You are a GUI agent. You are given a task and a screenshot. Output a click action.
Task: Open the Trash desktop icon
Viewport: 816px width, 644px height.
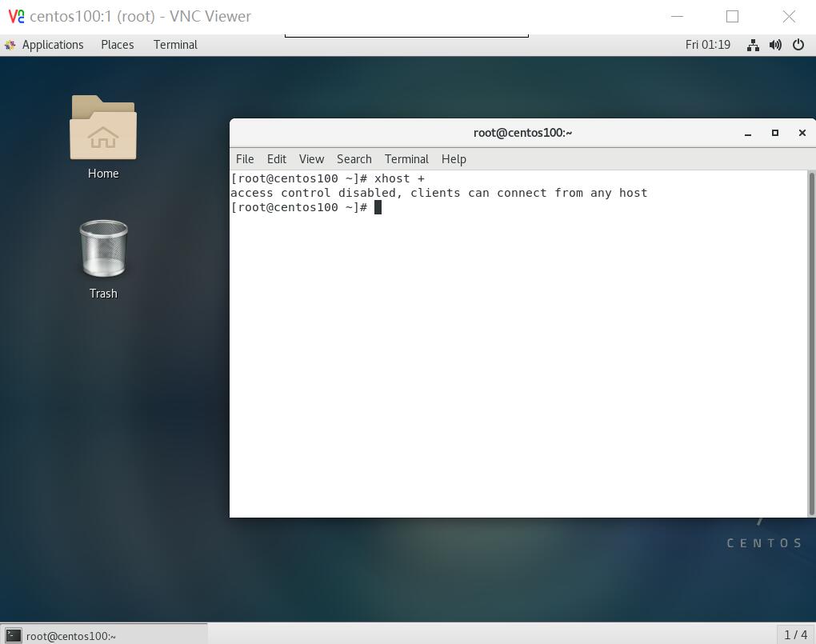103,248
